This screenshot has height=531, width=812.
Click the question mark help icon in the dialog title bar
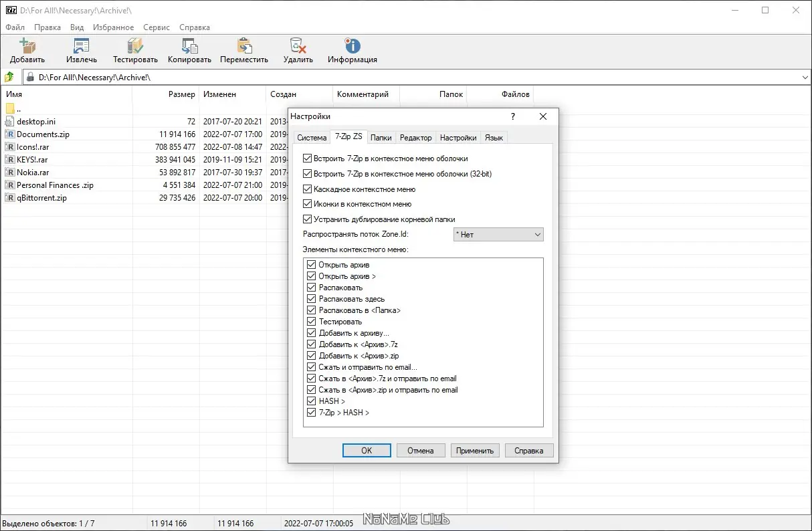(x=513, y=116)
